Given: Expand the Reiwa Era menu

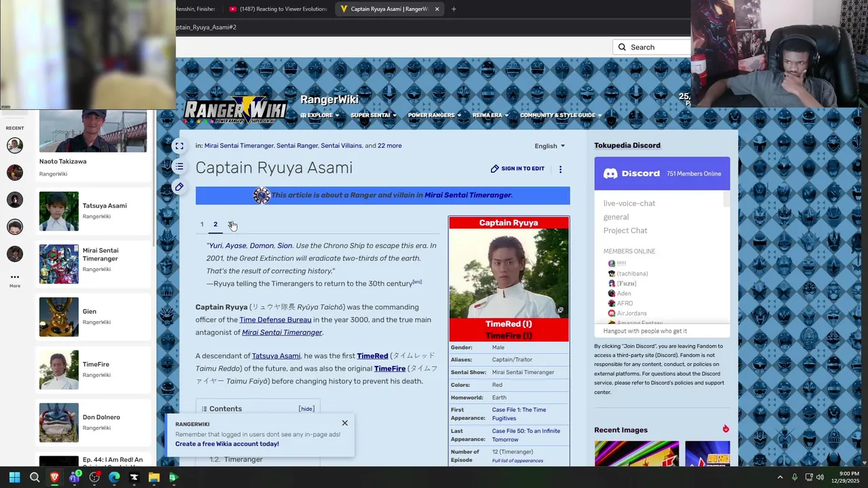Looking at the screenshot, I should click(490, 115).
